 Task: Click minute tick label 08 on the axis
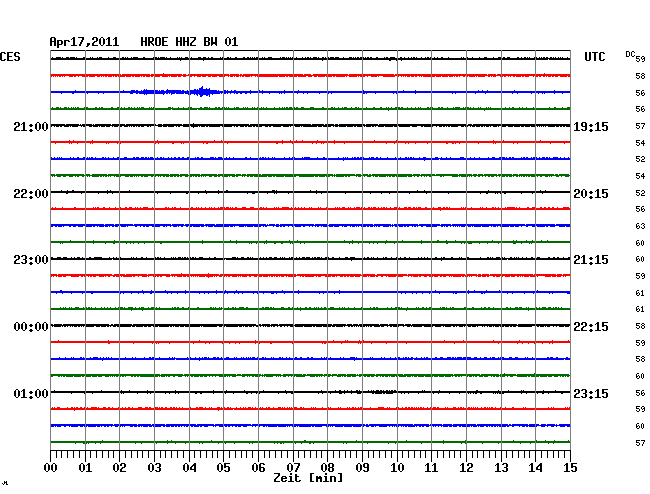click(x=327, y=468)
